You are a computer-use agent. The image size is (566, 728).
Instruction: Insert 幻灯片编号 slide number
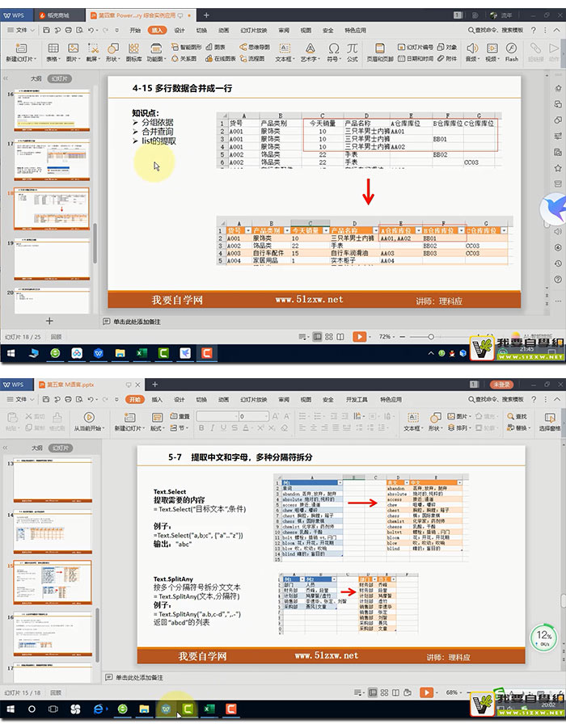pos(416,47)
